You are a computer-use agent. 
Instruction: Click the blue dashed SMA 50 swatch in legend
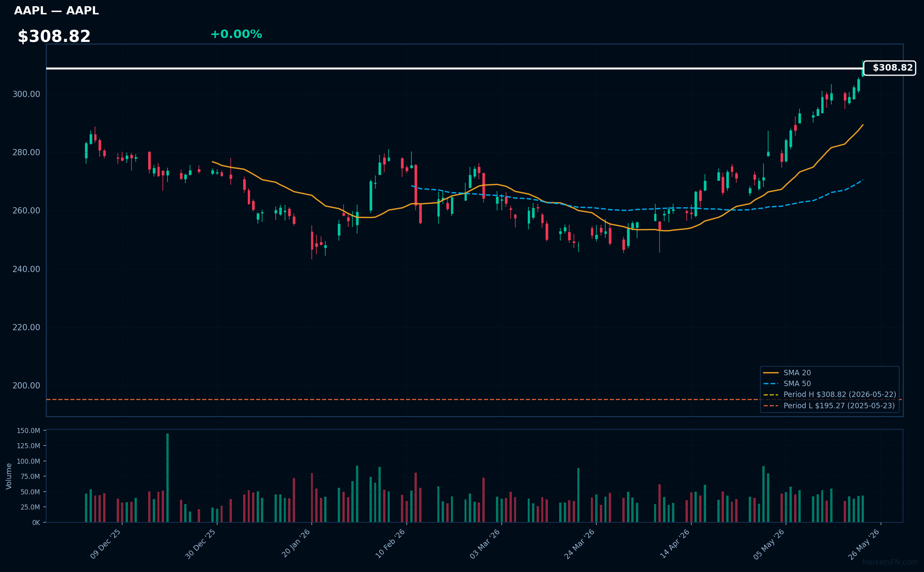pyautogui.click(x=771, y=384)
